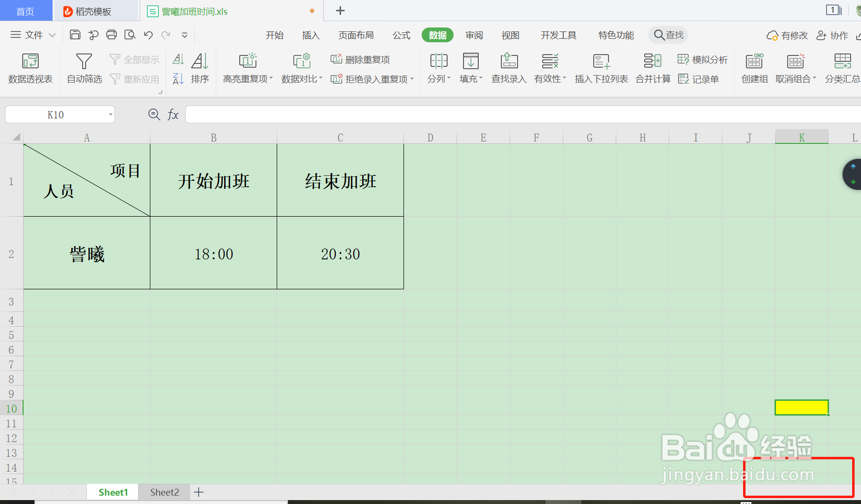Select column K header
This screenshot has height=504, width=861.
(x=802, y=137)
